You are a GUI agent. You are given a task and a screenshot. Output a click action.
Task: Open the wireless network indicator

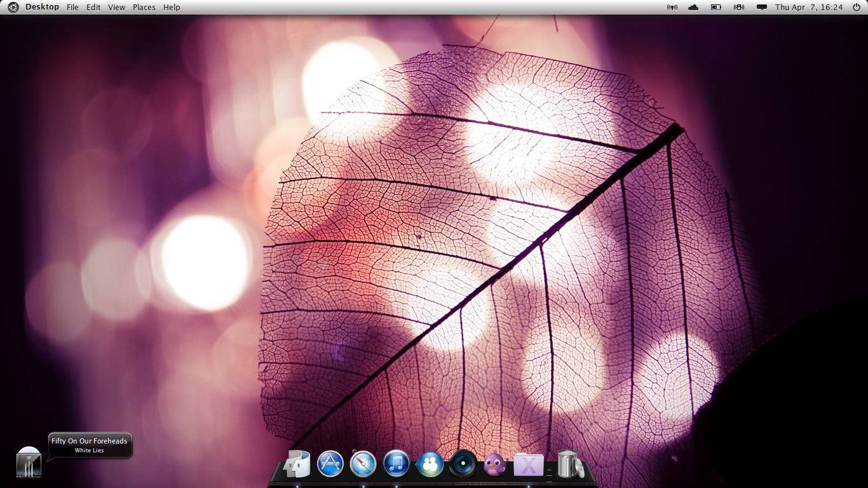click(x=672, y=7)
